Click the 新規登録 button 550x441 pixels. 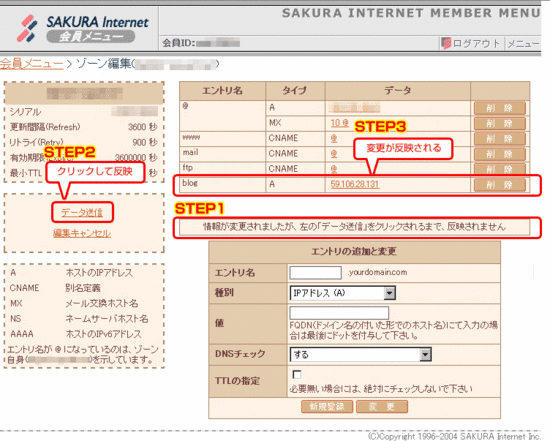(x=327, y=407)
